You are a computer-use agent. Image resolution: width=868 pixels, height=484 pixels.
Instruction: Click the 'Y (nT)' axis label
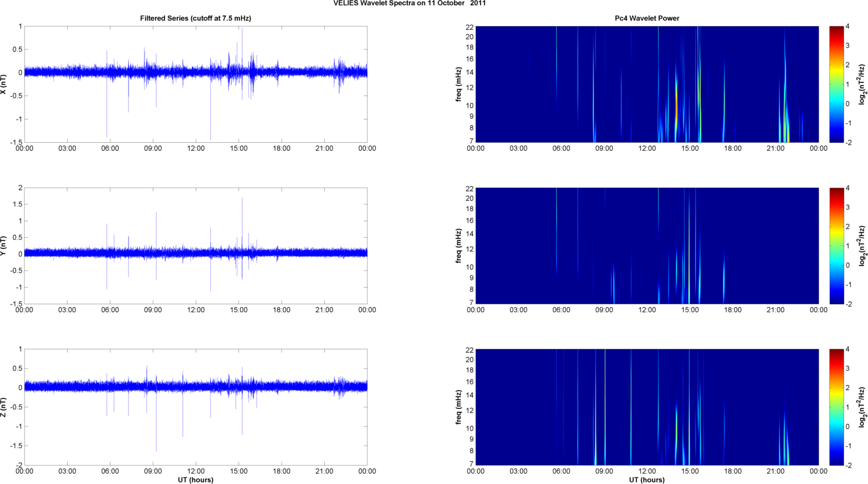tap(4, 246)
